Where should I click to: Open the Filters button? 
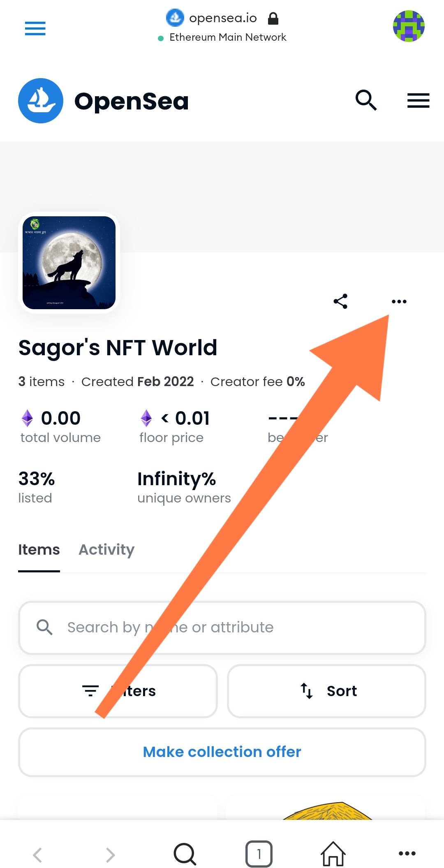coord(118,691)
